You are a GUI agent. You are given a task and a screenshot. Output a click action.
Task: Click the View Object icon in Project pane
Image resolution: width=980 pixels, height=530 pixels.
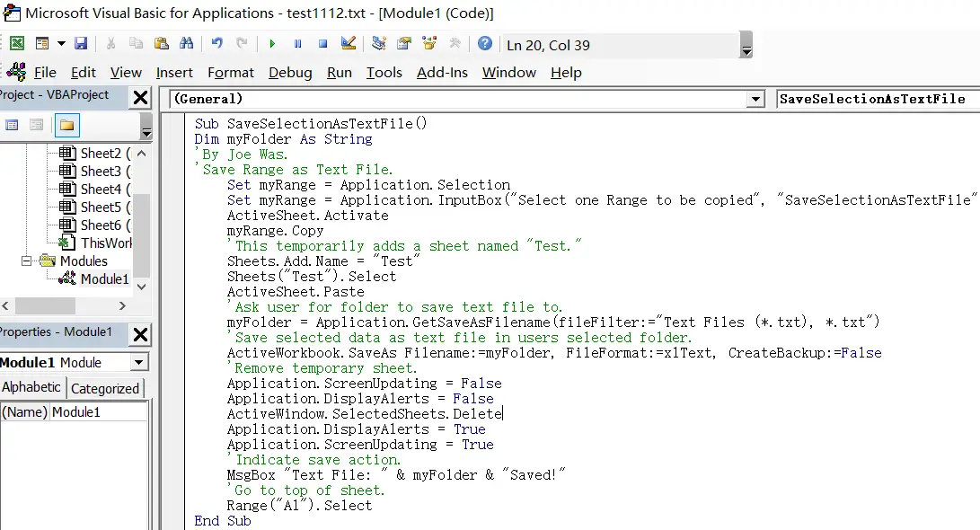tap(37, 125)
